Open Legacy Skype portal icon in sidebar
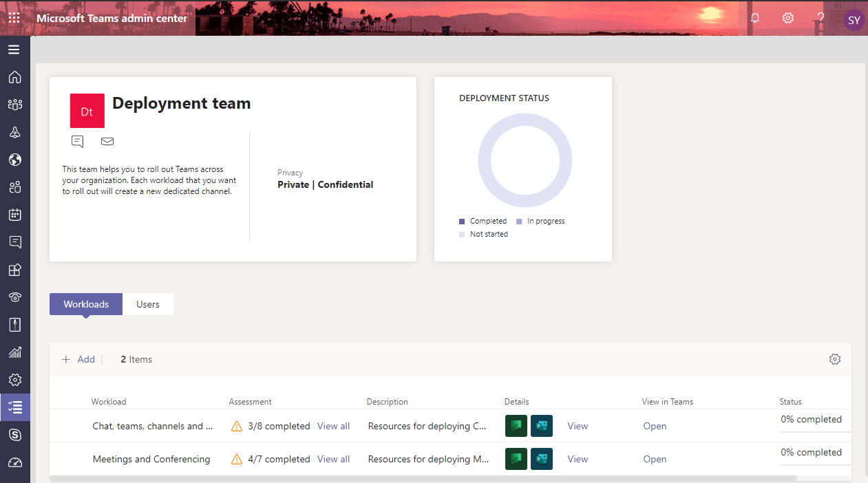This screenshot has width=868, height=483. 14,435
